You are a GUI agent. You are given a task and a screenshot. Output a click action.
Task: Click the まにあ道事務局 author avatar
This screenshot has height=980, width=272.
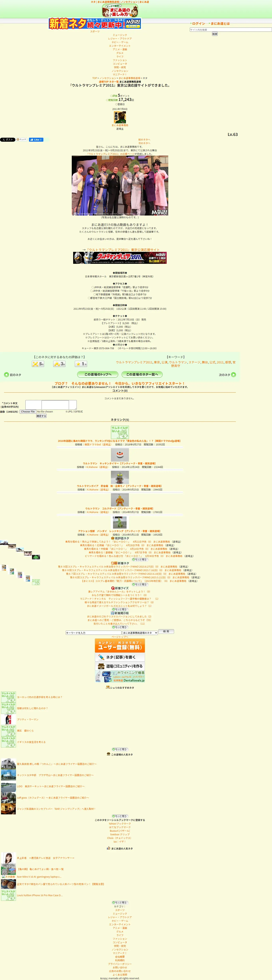[120, 117]
